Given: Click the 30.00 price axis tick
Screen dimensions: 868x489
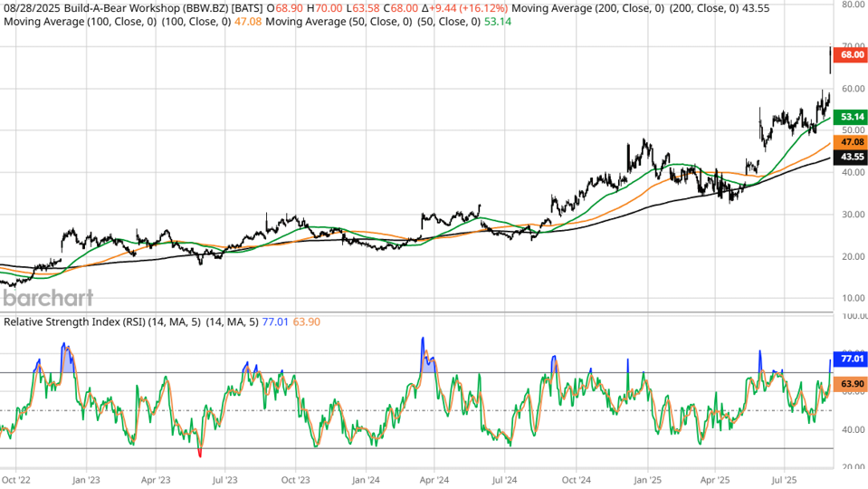Looking at the screenshot, I should pos(853,215).
